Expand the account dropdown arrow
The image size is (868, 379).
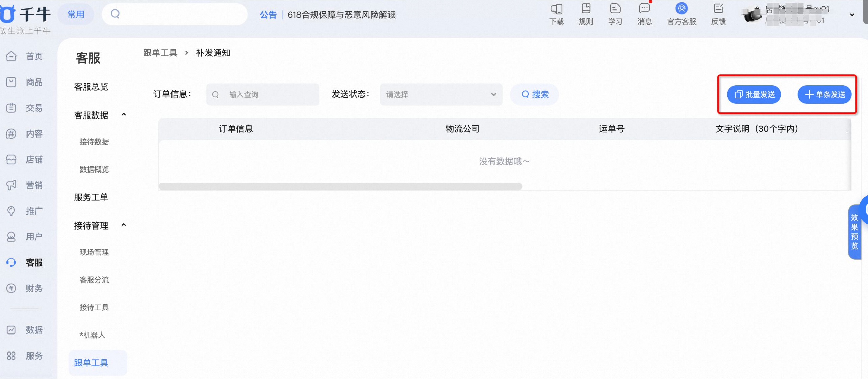(852, 15)
